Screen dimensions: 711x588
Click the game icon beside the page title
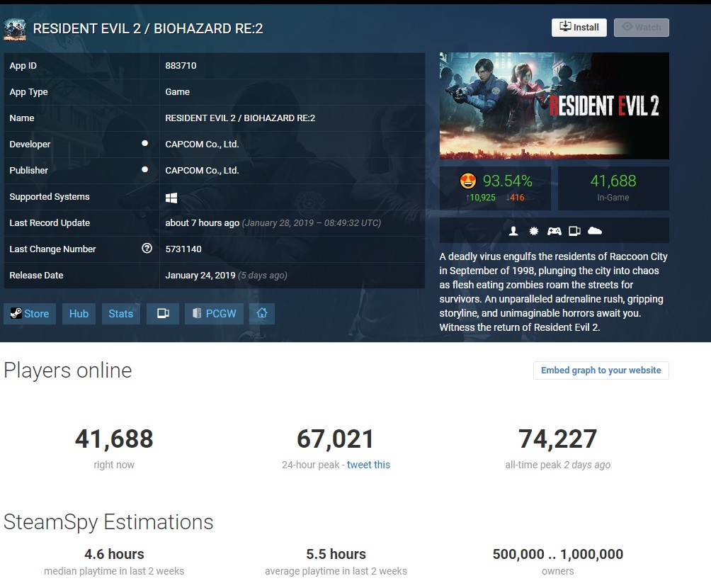pos(15,28)
